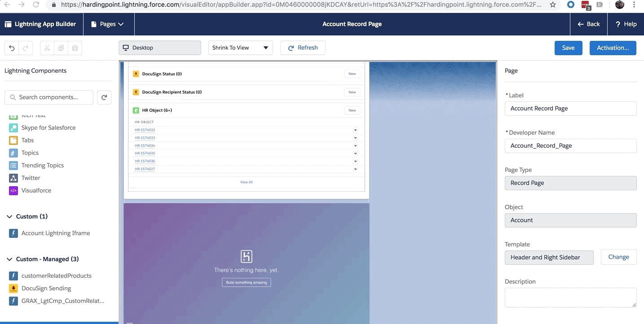Image resolution: width=644 pixels, height=324 pixels.
Task: Bookmark page with the star icon
Action: pos(552,5)
